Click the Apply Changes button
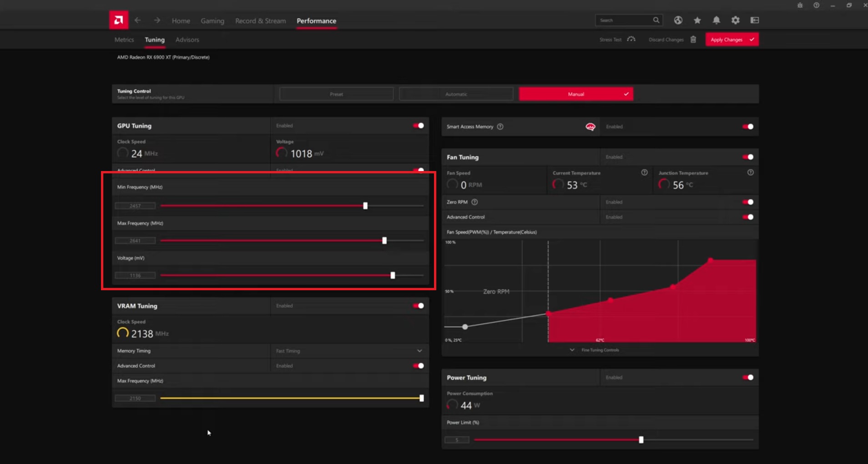Image resolution: width=868 pixels, height=464 pixels. [x=732, y=40]
